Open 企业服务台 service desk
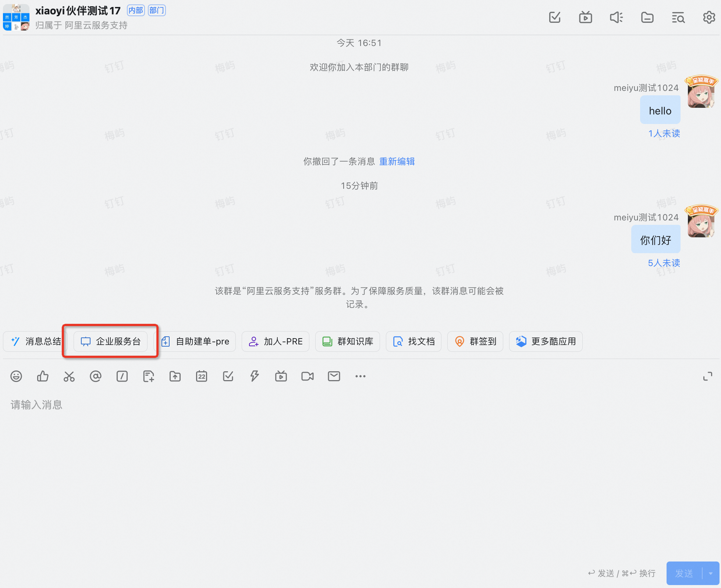 tap(110, 341)
